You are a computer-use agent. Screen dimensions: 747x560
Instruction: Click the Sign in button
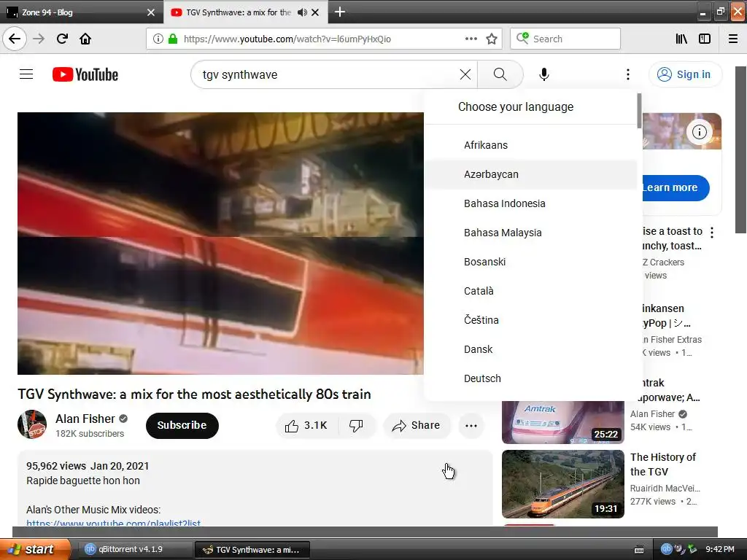point(685,74)
